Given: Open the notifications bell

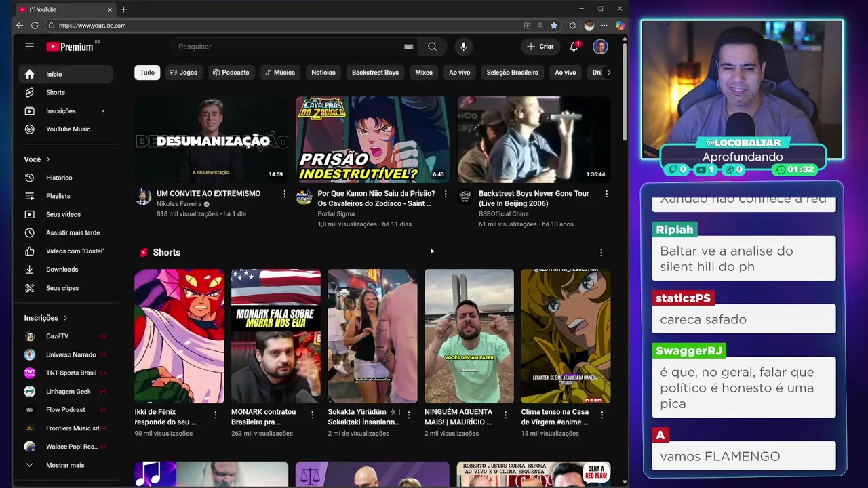Looking at the screenshot, I should click(x=574, y=47).
